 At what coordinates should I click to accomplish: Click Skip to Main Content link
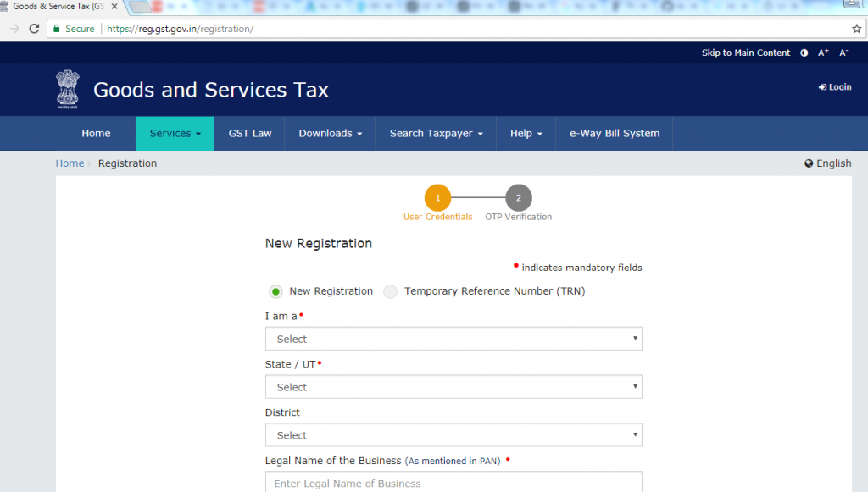pyautogui.click(x=746, y=53)
